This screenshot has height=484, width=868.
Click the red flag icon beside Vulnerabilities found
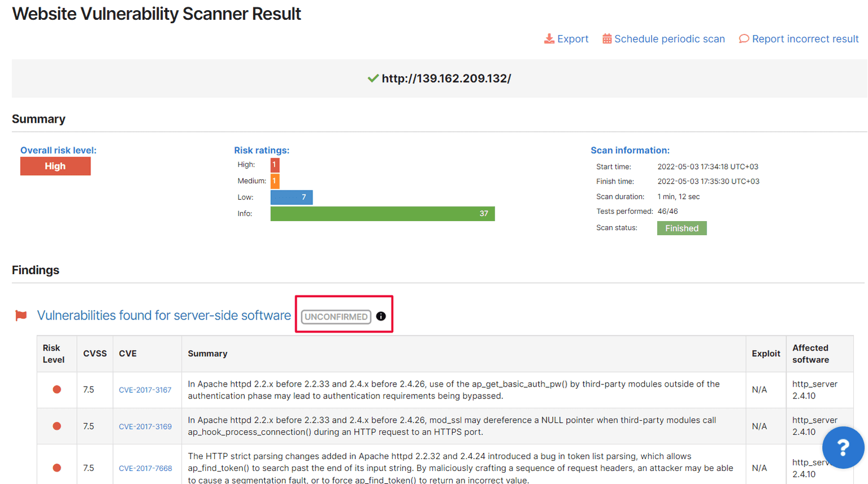(x=20, y=316)
